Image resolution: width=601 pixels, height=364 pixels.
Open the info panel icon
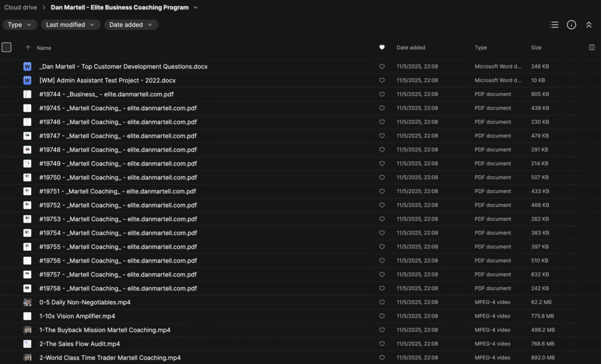(571, 25)
